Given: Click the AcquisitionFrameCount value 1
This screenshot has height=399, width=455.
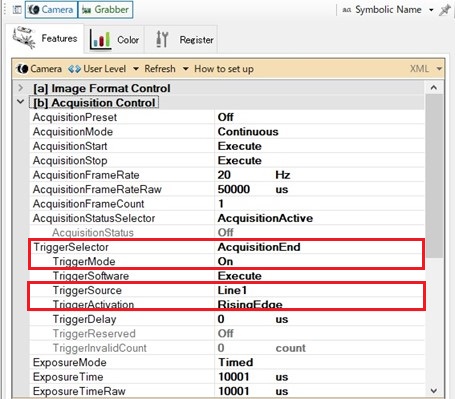Looking at the screenshot, I should (221, 204).
